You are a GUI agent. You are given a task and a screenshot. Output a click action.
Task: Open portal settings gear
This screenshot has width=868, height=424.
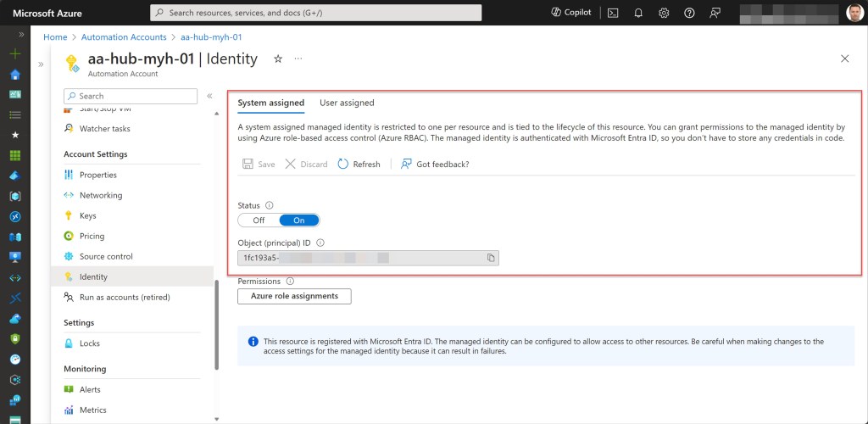click(664, 13)
